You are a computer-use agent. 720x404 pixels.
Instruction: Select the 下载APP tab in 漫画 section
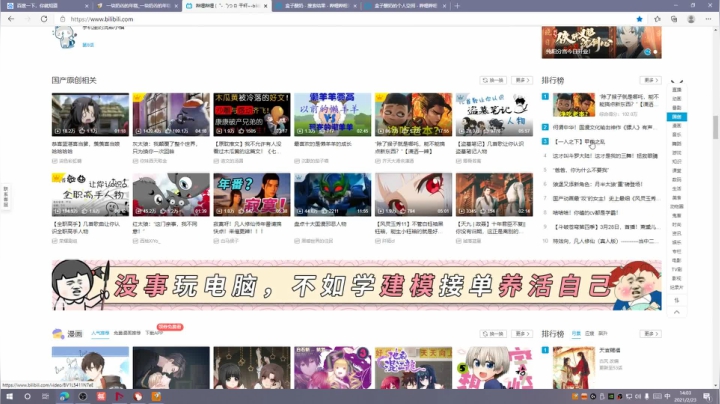pos(154,333)
